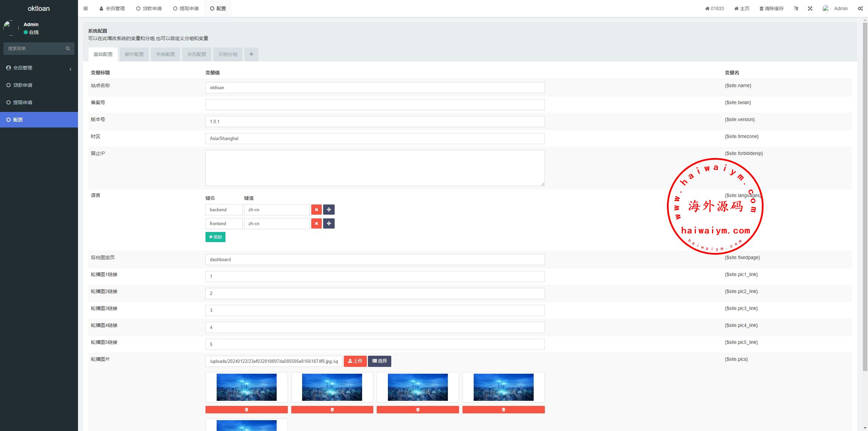Click the member management icon in sidebar
This screenshot has height=431, width=868.
[8, 67]
